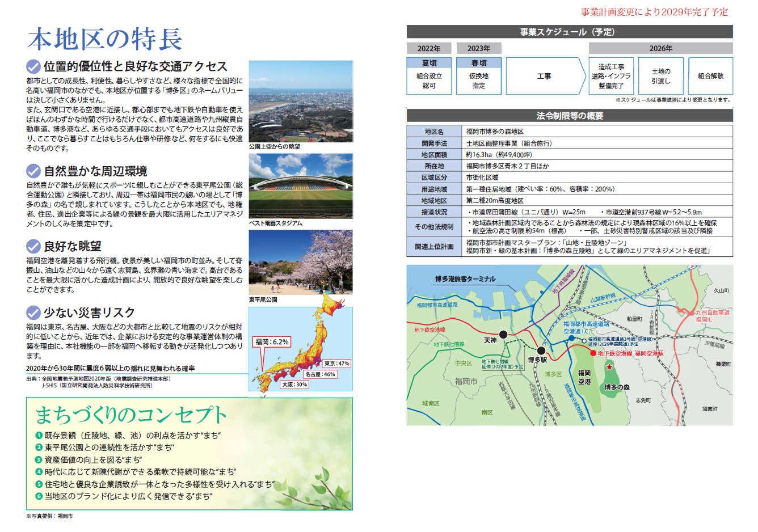Click the black station dot for 天神
This screenshot has width=758, height=532.
[x=503, y=335]
